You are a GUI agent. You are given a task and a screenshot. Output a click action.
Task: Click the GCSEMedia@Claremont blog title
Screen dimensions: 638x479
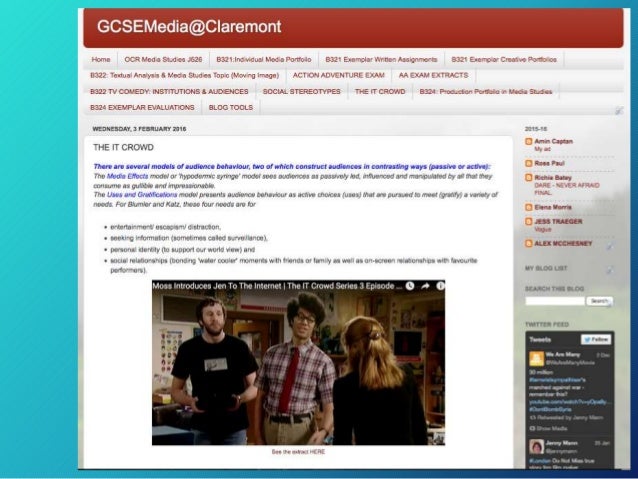189,27
